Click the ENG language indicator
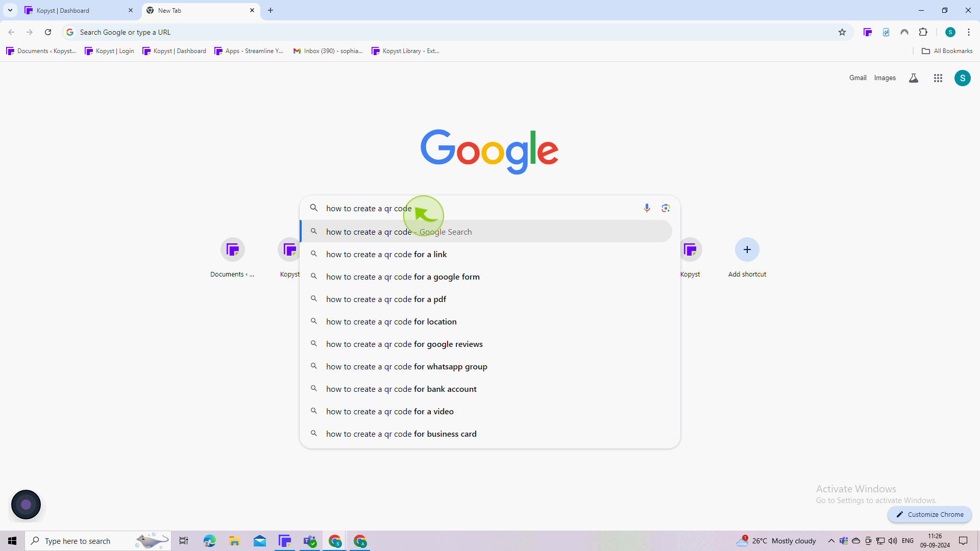980x551 pixels. tap(908, 541)
